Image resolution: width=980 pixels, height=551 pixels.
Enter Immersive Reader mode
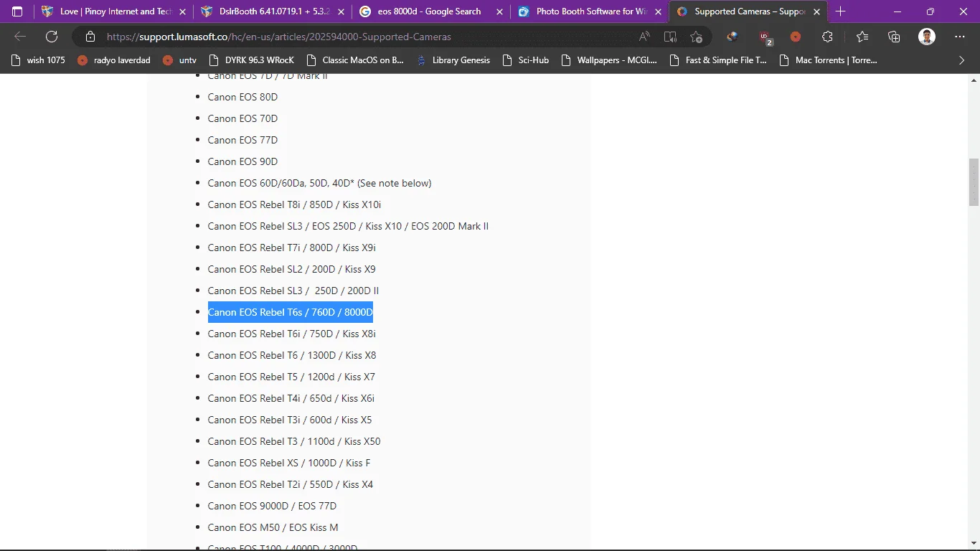(670, 37)
